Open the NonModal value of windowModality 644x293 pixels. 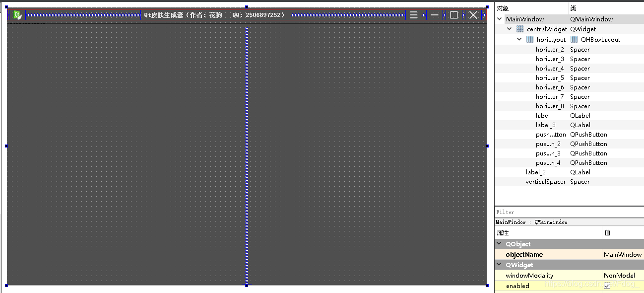point(623,275)
